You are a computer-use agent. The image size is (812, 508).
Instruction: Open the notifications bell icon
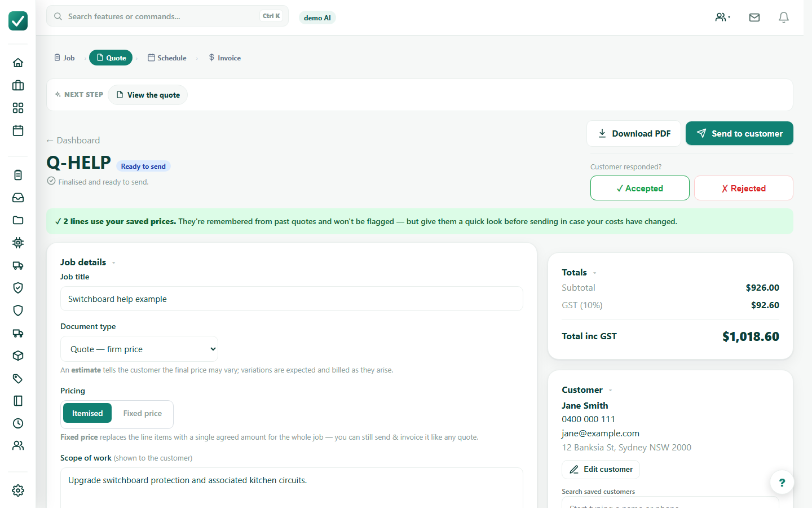(x=784, y=17)
